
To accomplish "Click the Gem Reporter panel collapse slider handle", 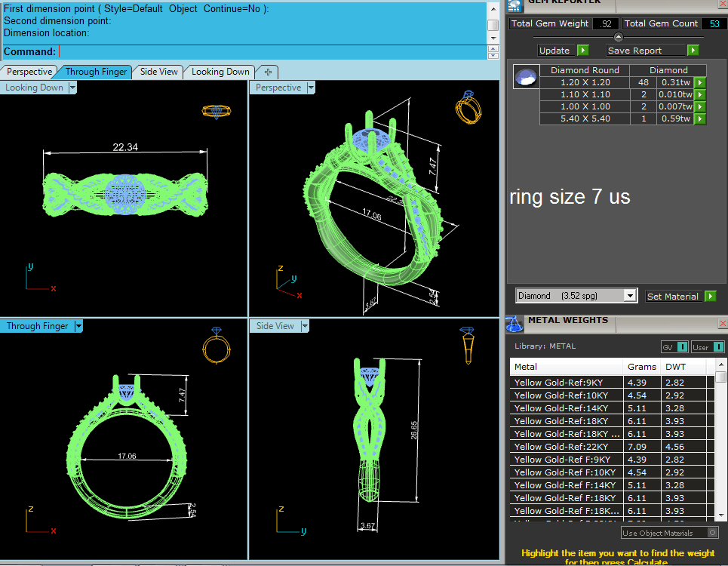I will click(619, 37).
